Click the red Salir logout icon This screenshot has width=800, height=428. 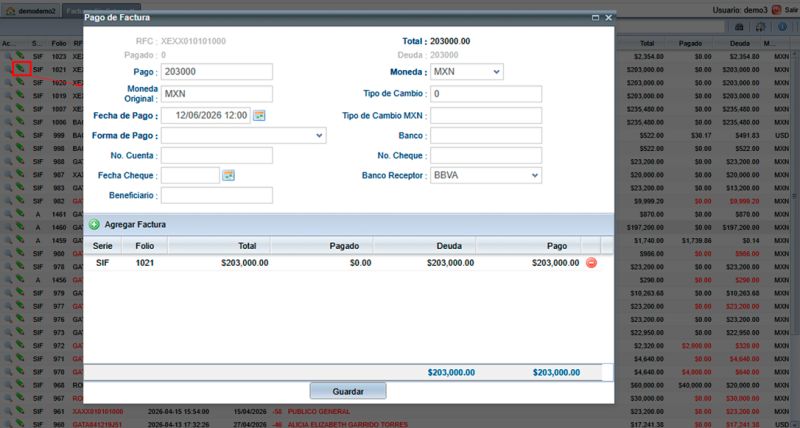(777, 10)
